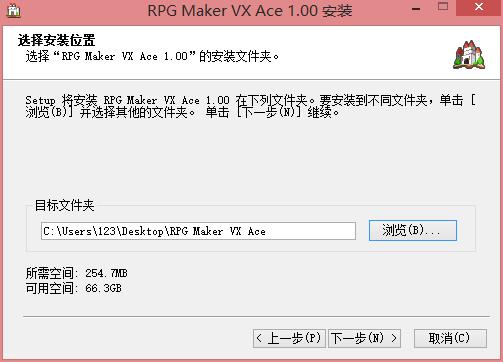
Task: Click the 可用空间: 66.3GB text
Action: click(x=74, y=288)
